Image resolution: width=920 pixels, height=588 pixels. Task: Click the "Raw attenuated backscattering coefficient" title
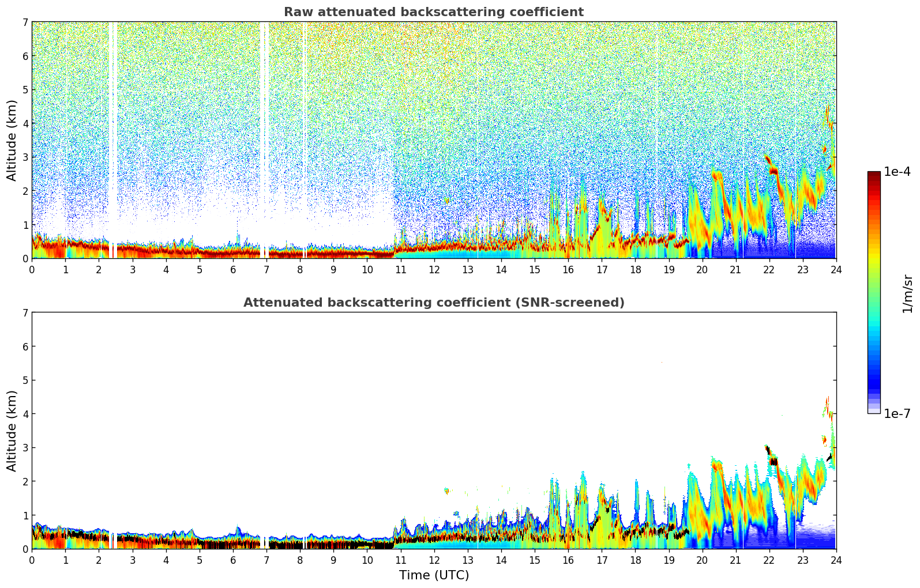433,12
